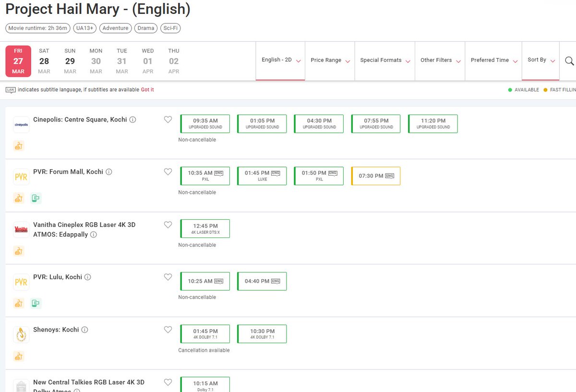Book Cinepolis 01:05 PM show

[262, 124]
